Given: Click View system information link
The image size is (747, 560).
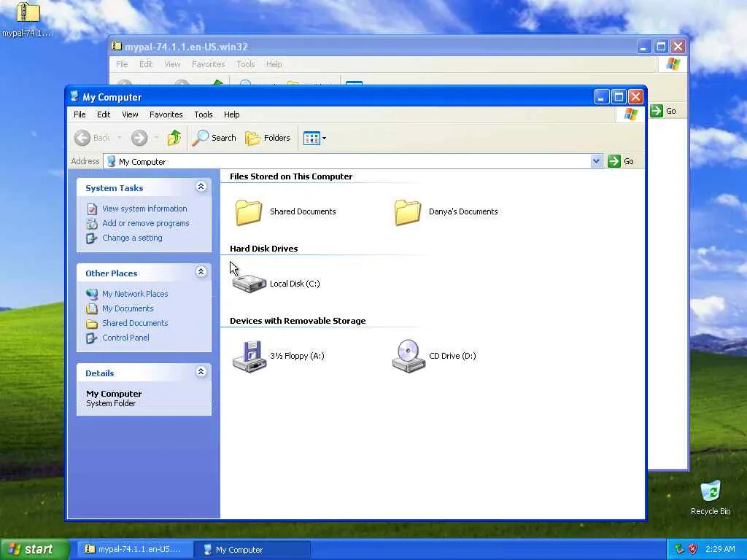Looking at the screenshot, I should [x=144, y=209].
